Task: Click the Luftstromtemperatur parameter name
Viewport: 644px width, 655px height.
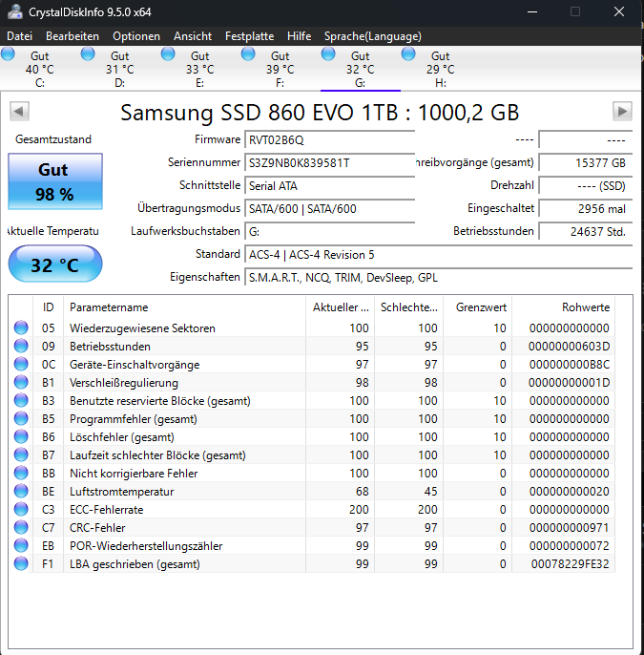Action: 121,492
